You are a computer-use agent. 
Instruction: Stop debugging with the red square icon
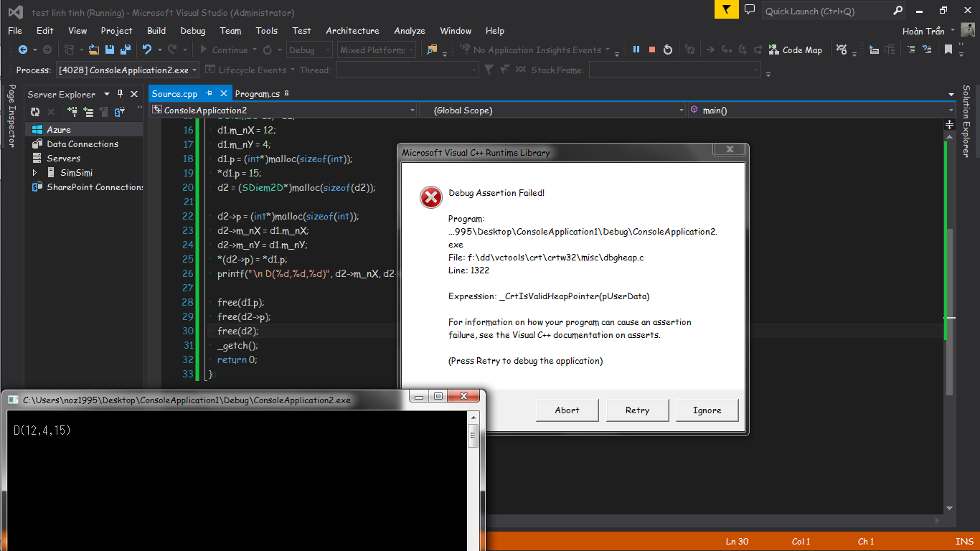[652, 50]
